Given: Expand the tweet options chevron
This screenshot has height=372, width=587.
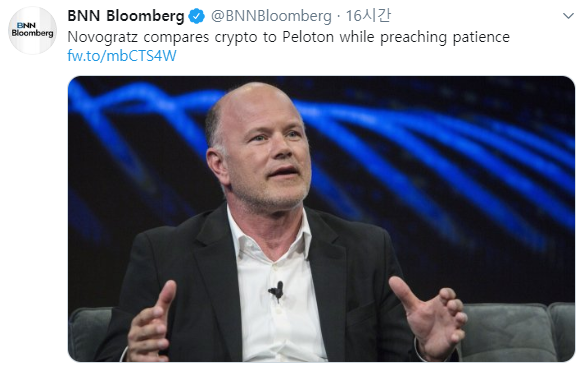Looking at the screenshot, I should pyautogui.click(x=568, y=16).
